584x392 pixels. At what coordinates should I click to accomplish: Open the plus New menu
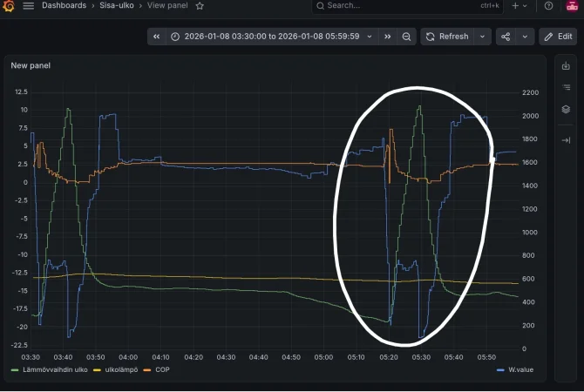(519, 5)
